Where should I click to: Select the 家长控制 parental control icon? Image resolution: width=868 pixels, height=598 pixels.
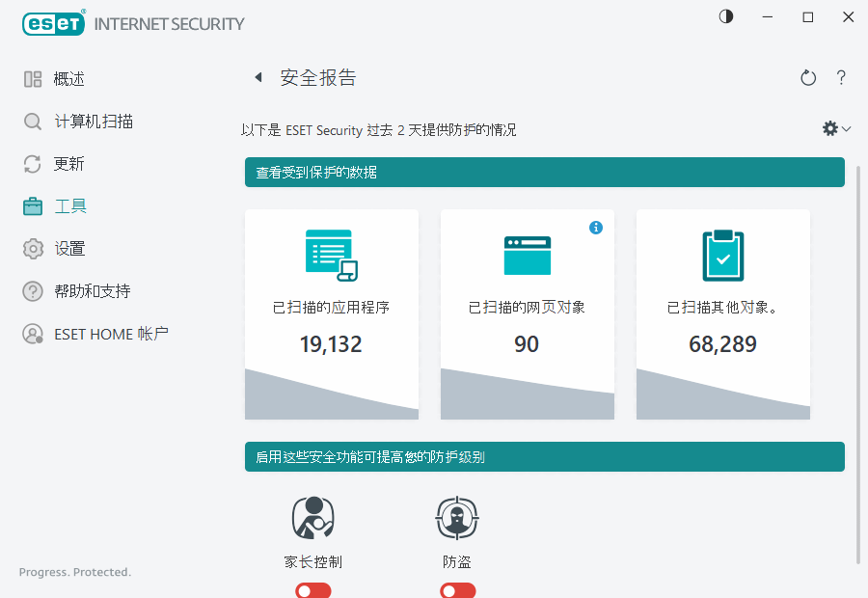pos(312,517)
